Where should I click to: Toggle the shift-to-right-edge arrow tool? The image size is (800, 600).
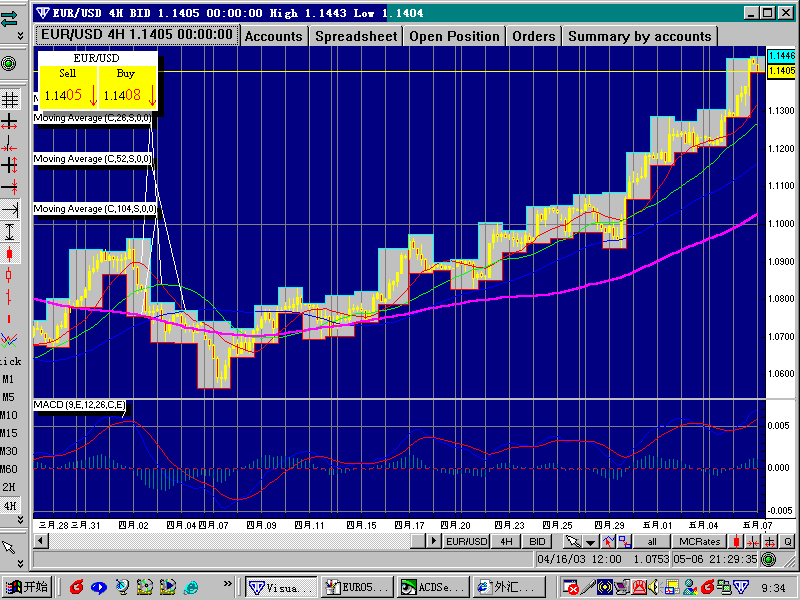[10, 209]
